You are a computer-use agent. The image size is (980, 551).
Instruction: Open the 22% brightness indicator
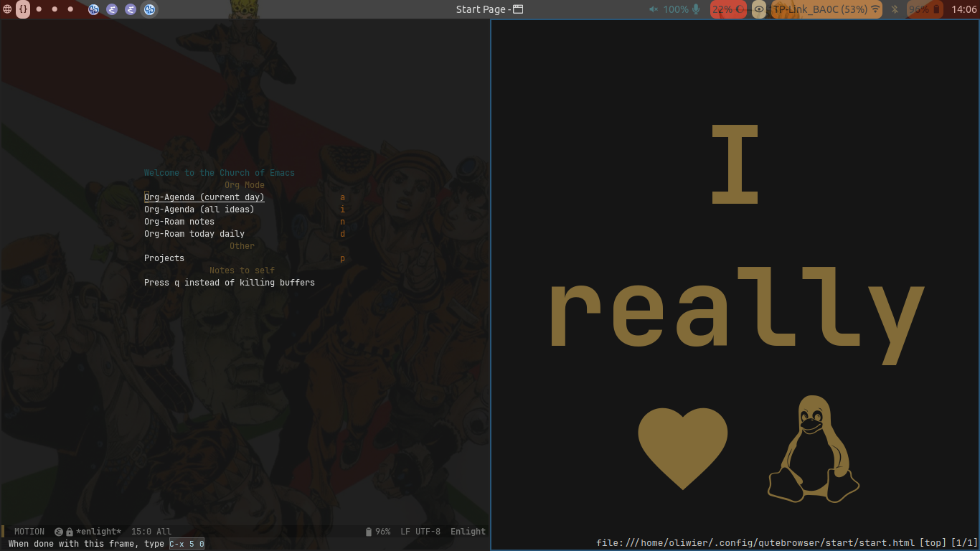click(x=728, y=9)
